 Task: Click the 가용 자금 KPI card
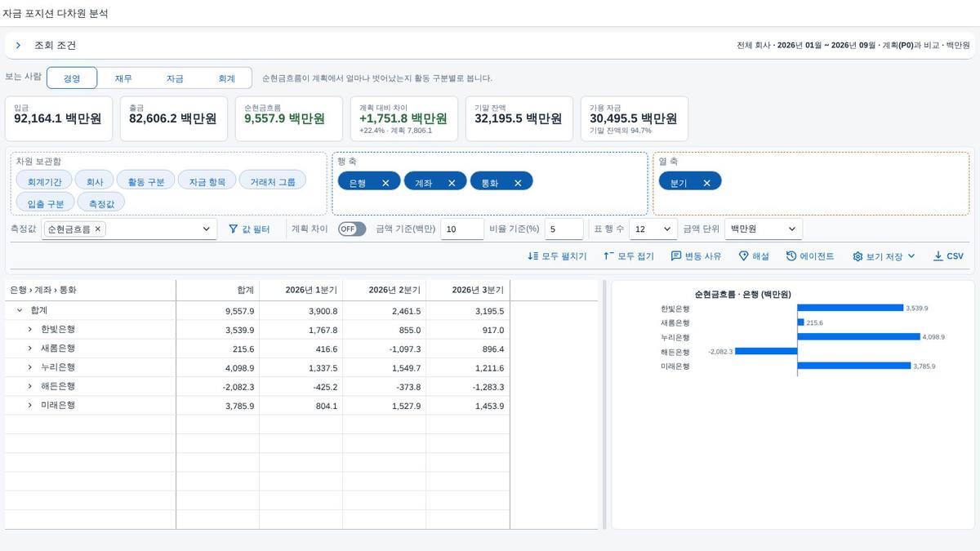(635, 118)
